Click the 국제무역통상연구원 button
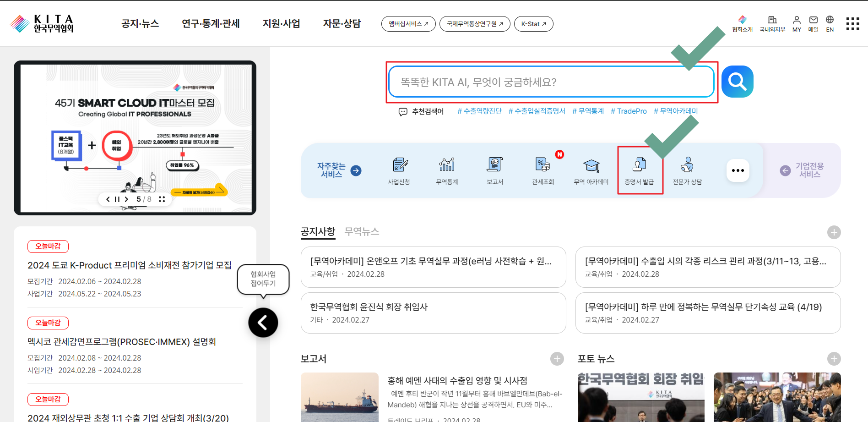This screenshot has width=868, height=422. click(x=475, y=24)
